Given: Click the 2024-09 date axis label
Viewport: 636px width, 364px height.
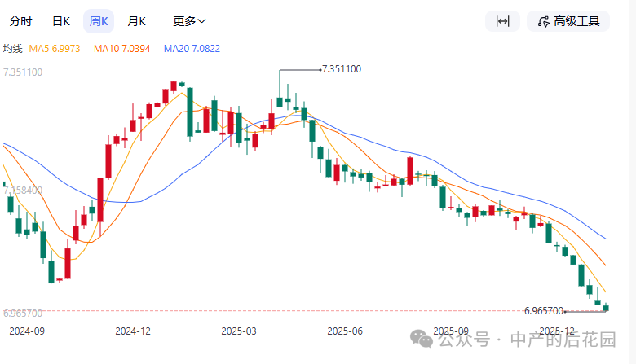Looking at the screenshot, I should (27, 331).
